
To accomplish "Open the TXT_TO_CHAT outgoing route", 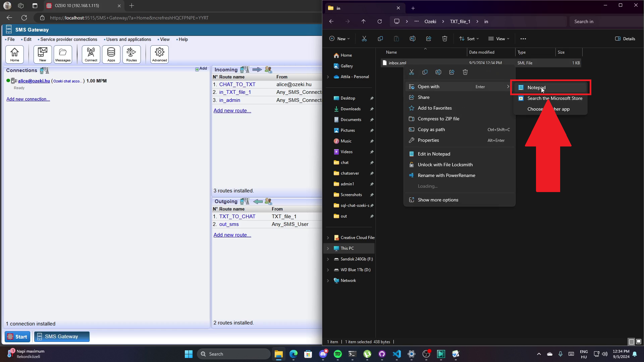I will pos(237,217).
